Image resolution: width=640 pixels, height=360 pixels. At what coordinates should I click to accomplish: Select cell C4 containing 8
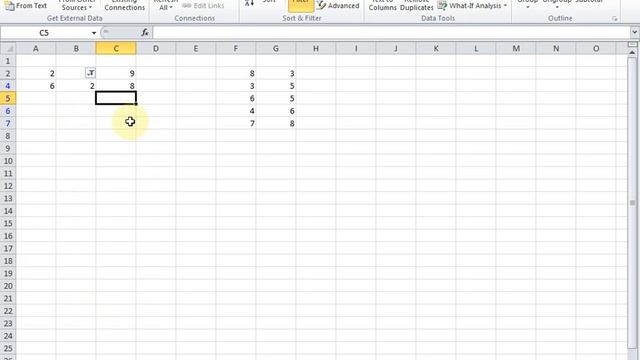[116, 86]
